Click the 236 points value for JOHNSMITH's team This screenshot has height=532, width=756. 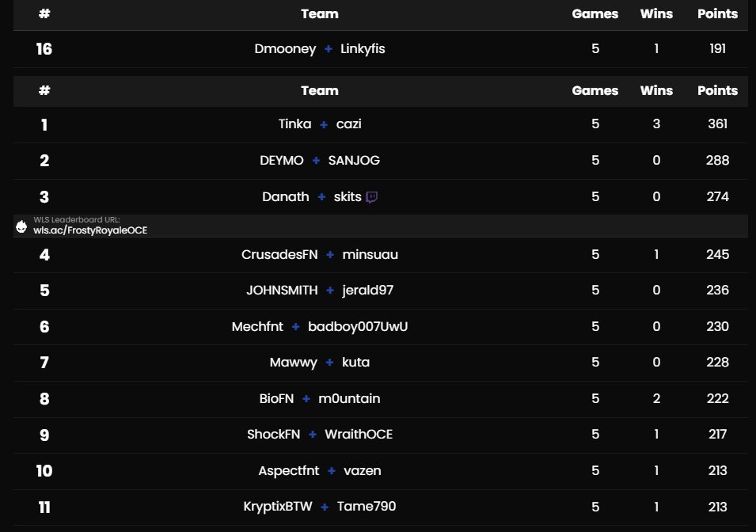(717, 290)
